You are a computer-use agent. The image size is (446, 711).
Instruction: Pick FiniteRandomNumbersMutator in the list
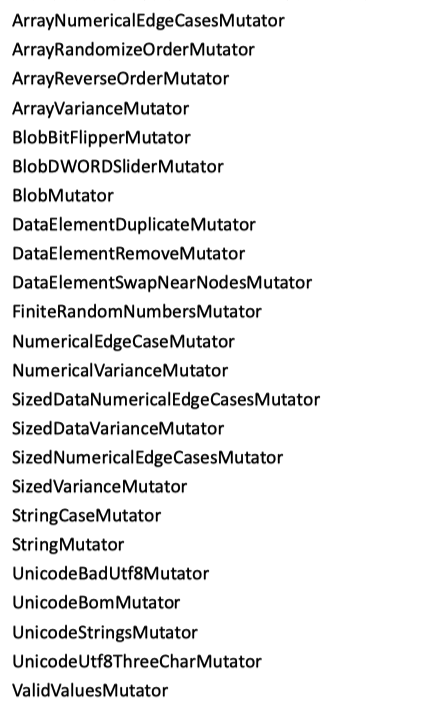(137, 312)
